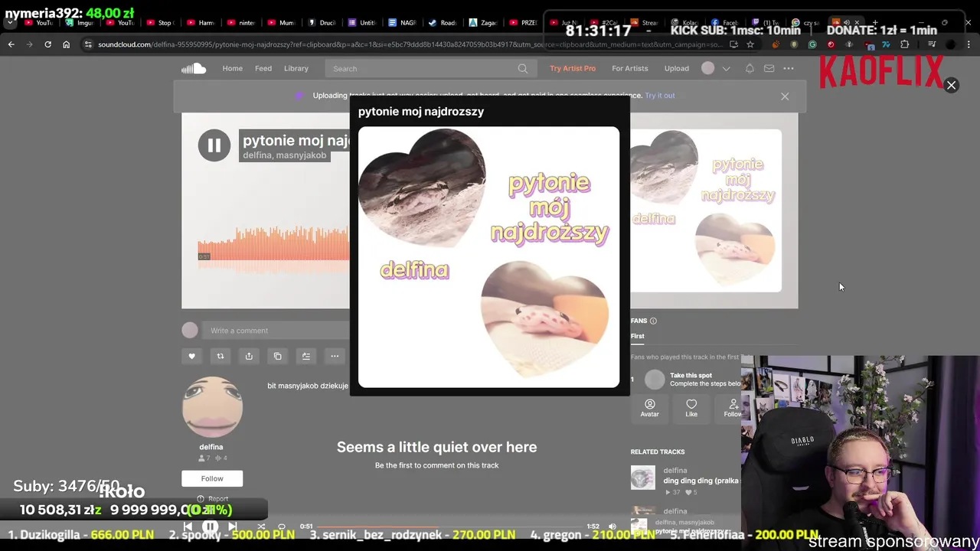Toggle repeat in the player bar

(282, 527)
